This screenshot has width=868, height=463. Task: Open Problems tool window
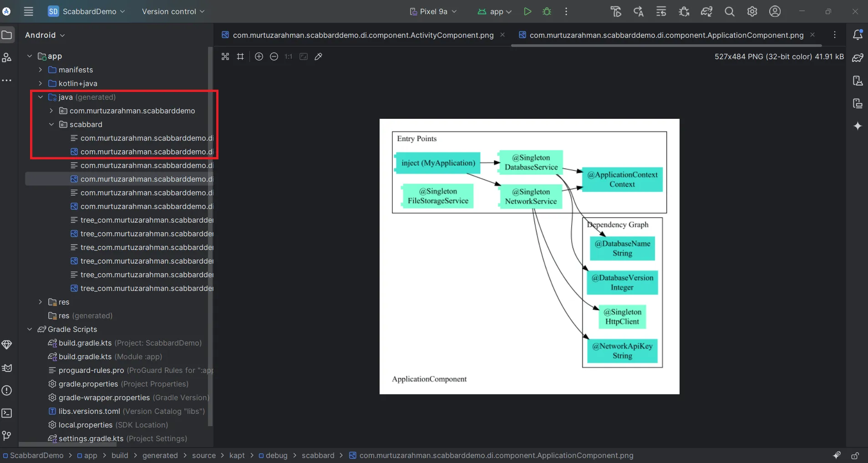point(7,390)
